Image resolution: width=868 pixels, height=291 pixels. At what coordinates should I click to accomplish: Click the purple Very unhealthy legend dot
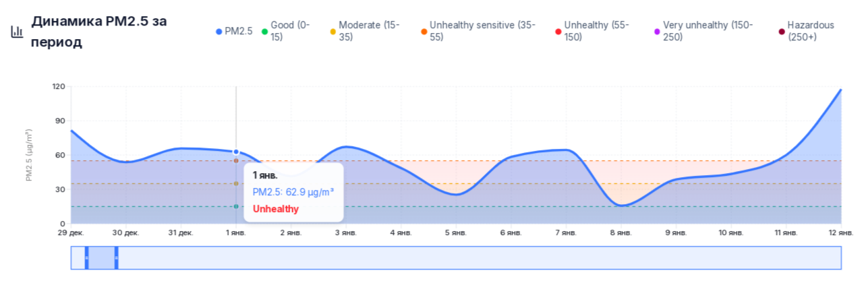(657, 32)
